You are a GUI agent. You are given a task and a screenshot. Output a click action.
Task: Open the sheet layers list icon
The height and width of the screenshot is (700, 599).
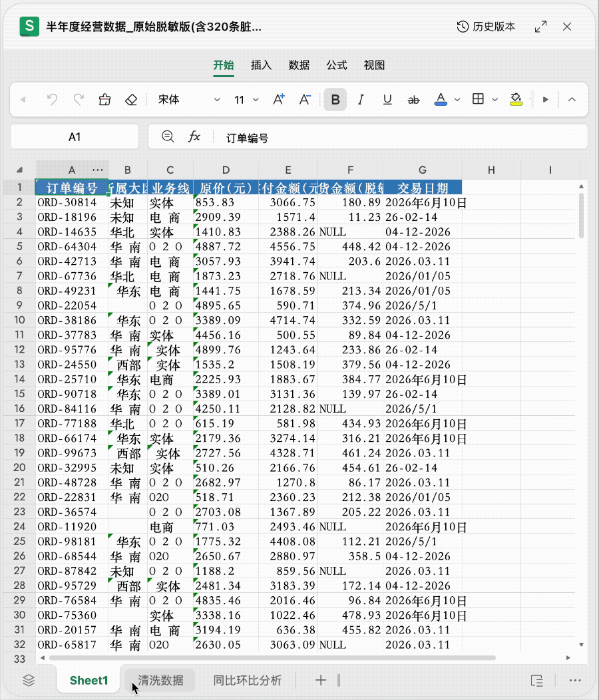click(x=29, y=680)
